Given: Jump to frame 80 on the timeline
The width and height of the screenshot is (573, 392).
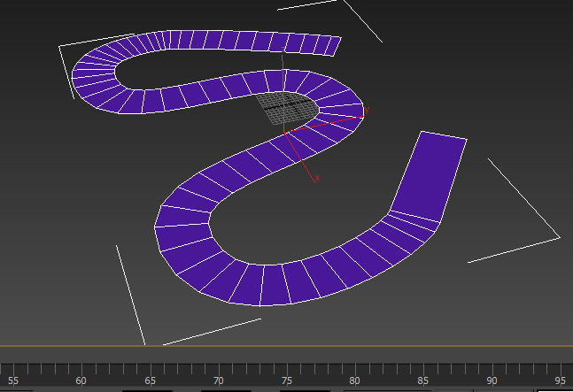Looking at the screenshot, I should (354, 380).
